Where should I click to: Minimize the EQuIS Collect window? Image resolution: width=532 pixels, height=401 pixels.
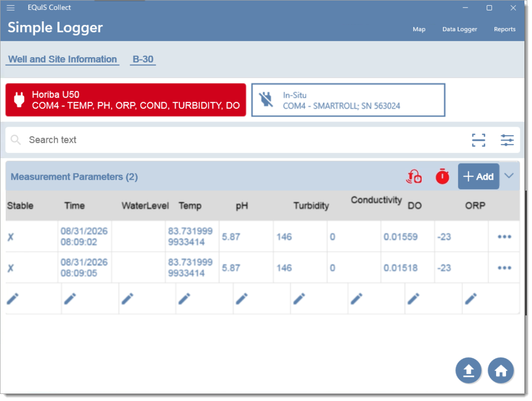coord(465,8)
